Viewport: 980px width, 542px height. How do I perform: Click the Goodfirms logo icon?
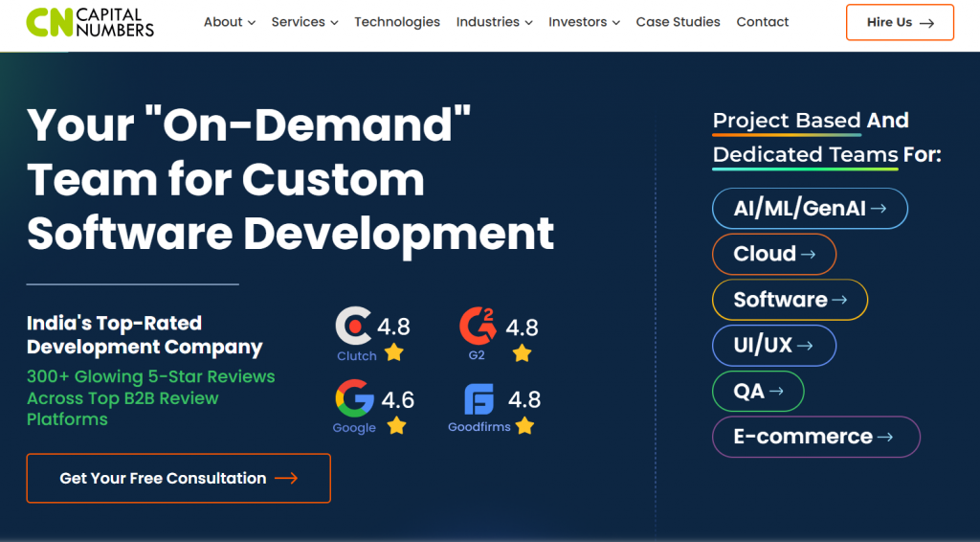pyautogui.click(x=479, y=399)
